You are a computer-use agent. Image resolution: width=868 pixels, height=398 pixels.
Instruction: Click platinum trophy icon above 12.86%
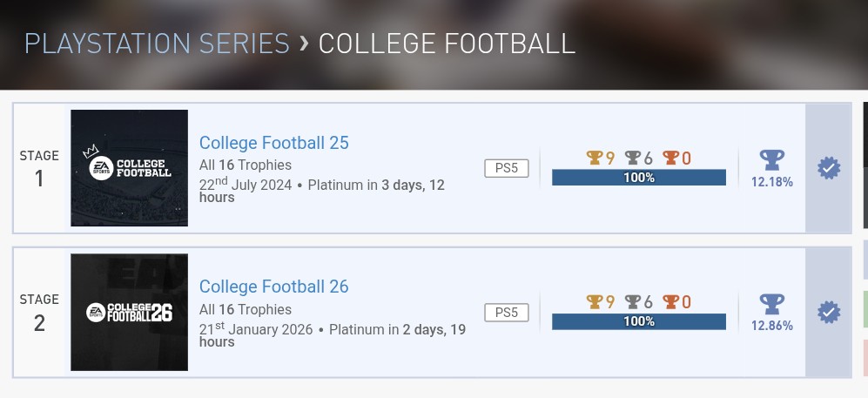pyautogui.click(x=771, y=304)
